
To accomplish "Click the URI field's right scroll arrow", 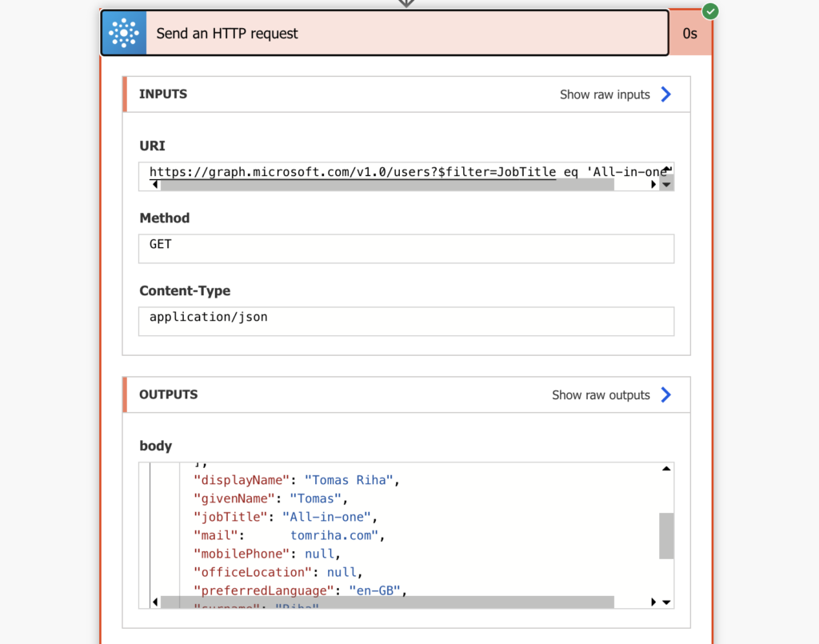I will click(x=653, y=184).
